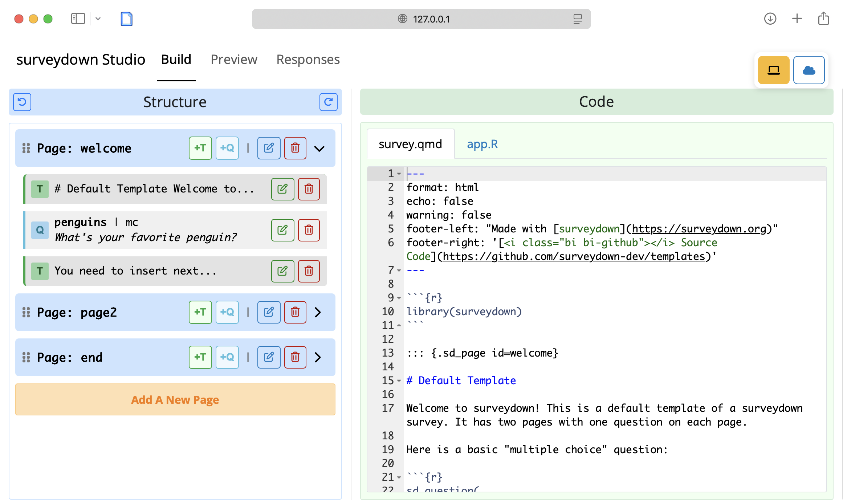Grab the drag handle of welcome page
The image size is (843, 504).
coord(26,148)
